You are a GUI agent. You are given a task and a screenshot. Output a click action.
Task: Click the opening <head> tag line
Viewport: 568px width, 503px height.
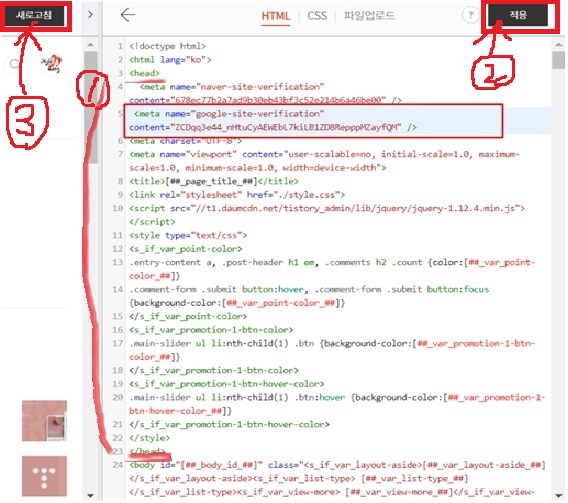(144, 73)
